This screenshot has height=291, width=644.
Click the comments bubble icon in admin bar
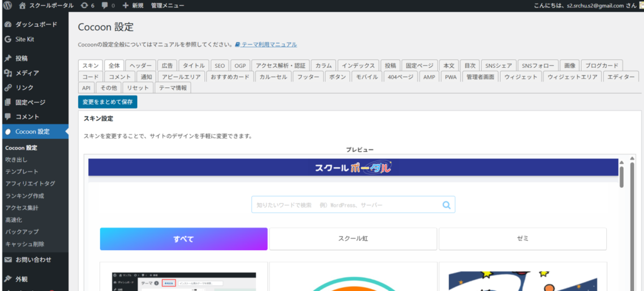tap(105, 5)
